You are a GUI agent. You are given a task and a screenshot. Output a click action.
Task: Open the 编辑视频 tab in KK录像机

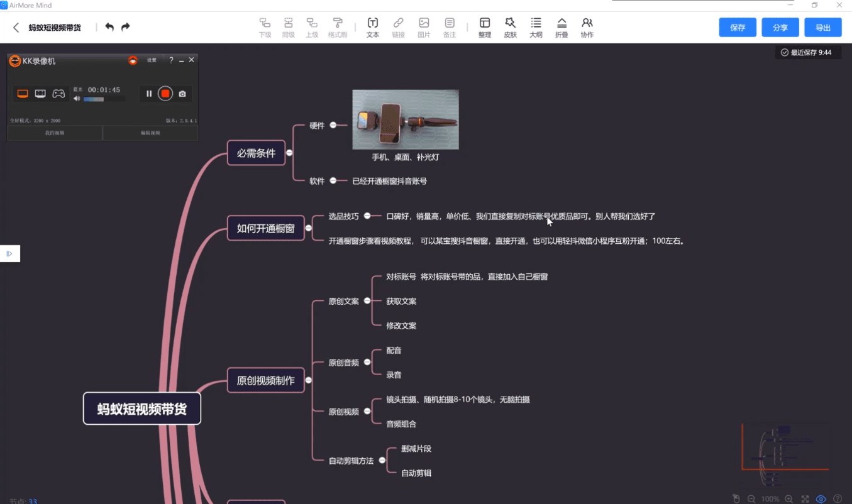click(150, 133)
